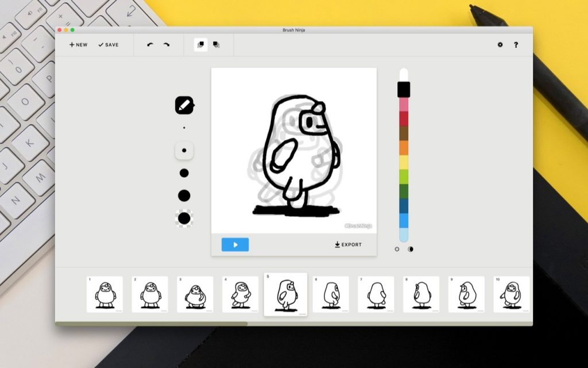Export the animation

click(349, 244)
